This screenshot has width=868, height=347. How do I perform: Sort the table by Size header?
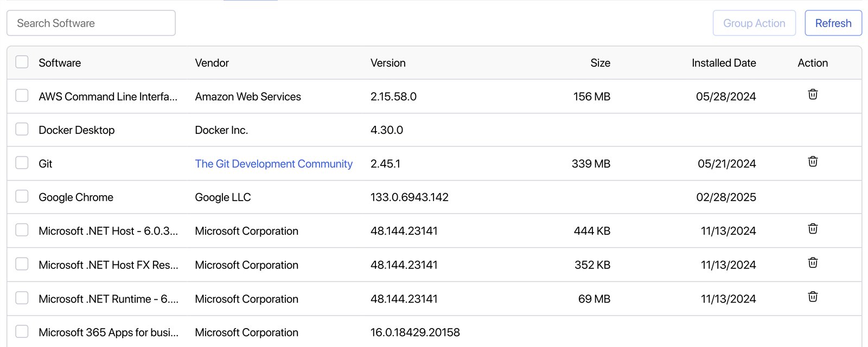(600, 63)
